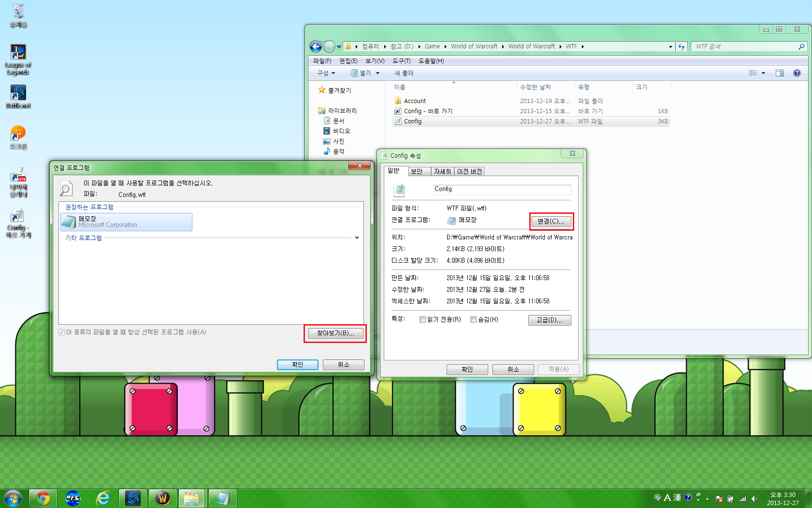The image size is (812, 508).
Task: Open the League of Legends desktop shortcut
Action: pyautogui.click(x=18, y=59)
